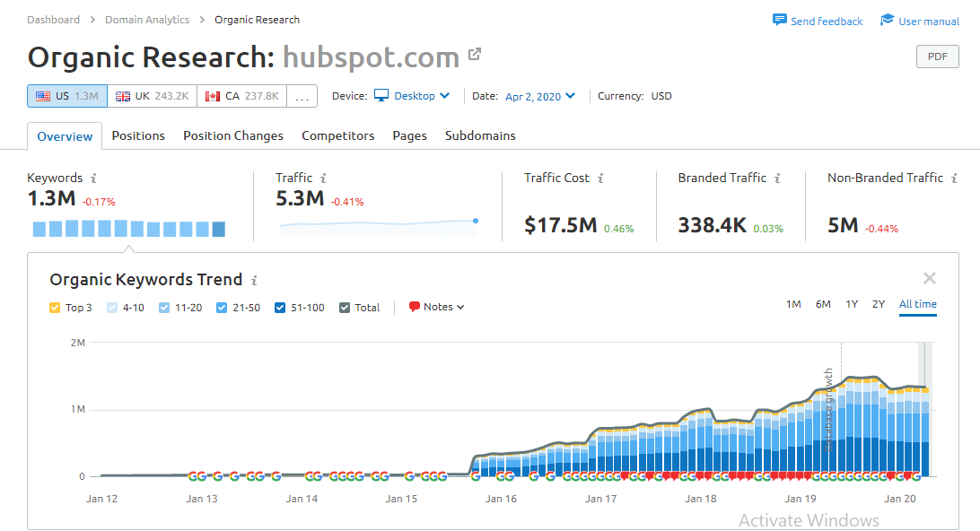Click the User manual graduation cap icon
The width and height of the screenshot is (980, 531).
tap(887, 20)
